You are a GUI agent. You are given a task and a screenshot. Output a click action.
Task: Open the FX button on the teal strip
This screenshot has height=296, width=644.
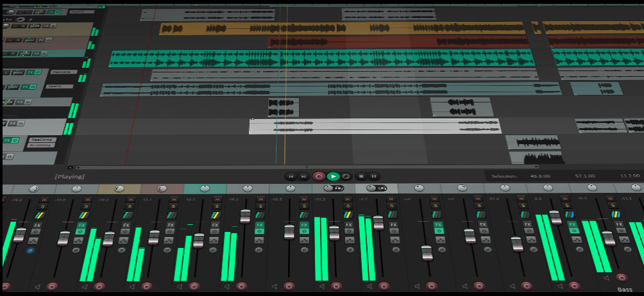point(215,225)
